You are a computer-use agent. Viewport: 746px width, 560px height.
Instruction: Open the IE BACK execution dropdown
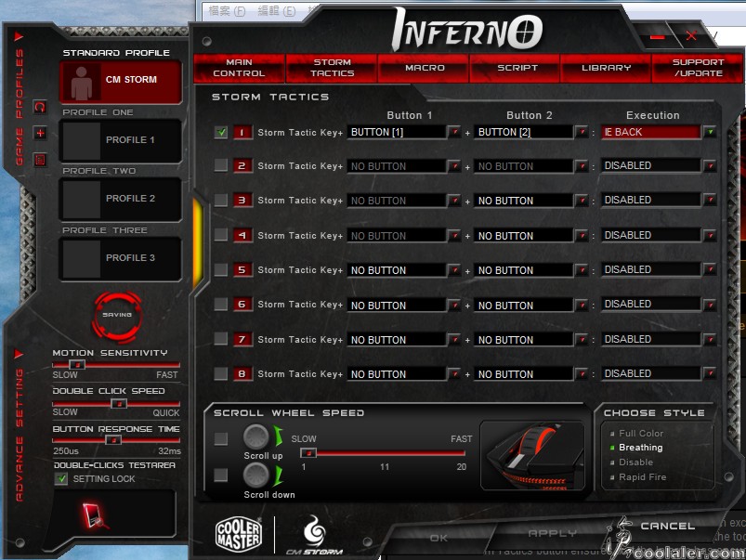(x=710, y=132)
